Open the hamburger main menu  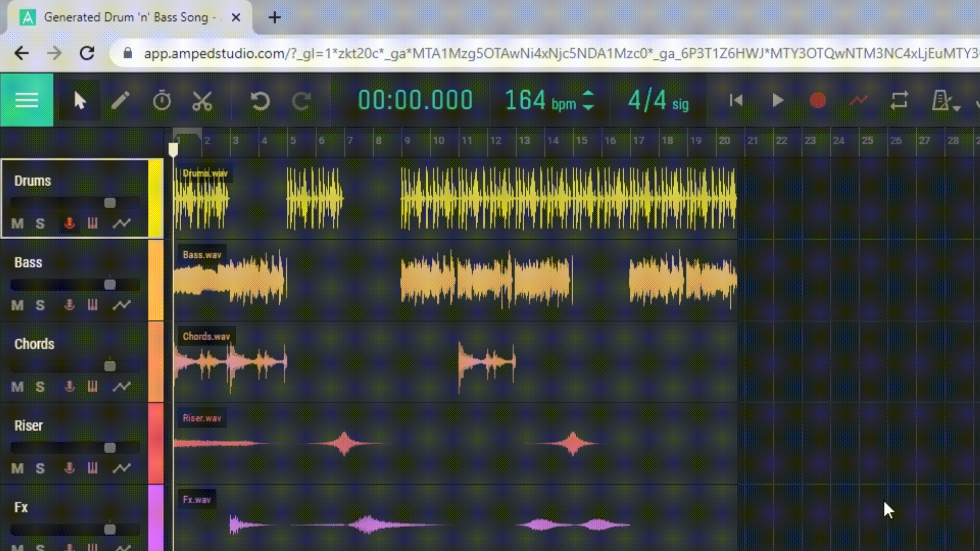tap(27, 100)
